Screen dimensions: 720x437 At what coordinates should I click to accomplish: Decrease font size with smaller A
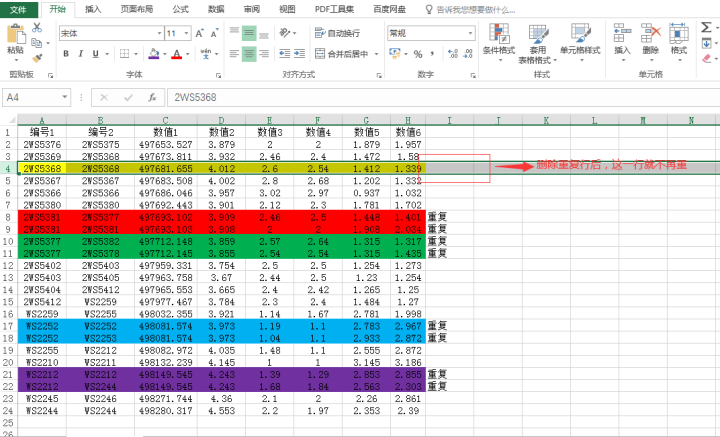(x=214, y=33)
